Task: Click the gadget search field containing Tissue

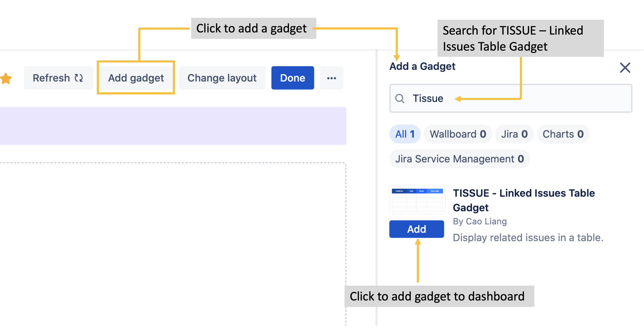Action: 511,98
